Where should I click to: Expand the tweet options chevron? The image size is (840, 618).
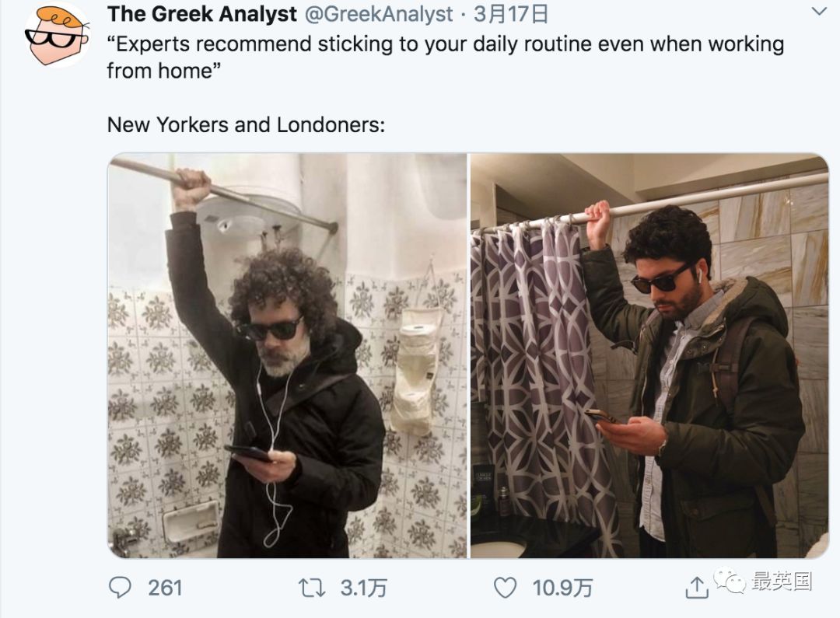tap(819, 11)
